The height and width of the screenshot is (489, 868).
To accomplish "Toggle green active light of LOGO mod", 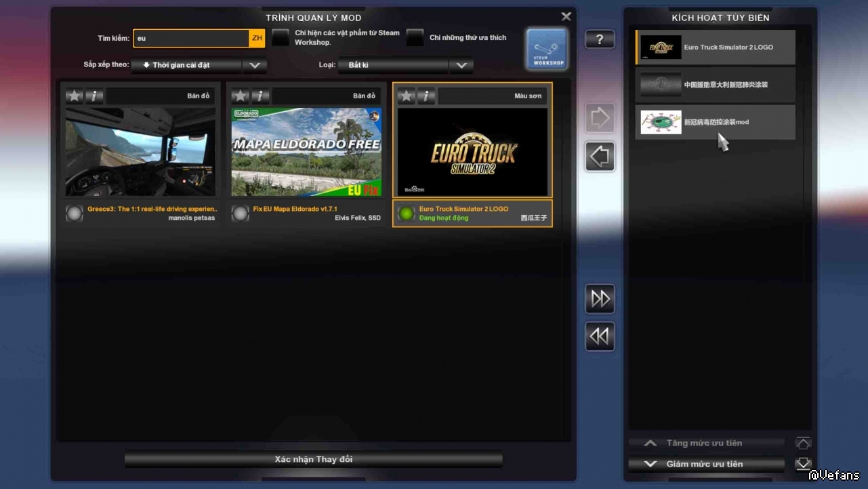I will [x=406, y=213].
